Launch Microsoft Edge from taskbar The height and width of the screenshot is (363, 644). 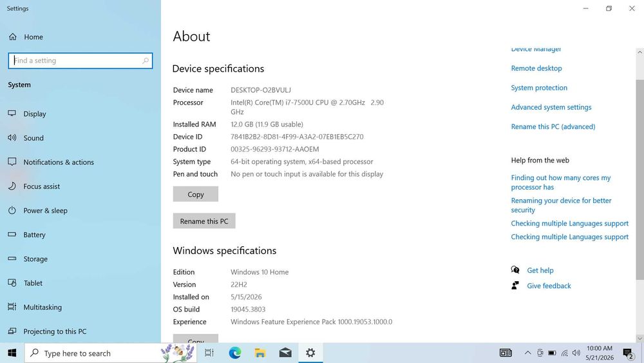pos(235,353)
